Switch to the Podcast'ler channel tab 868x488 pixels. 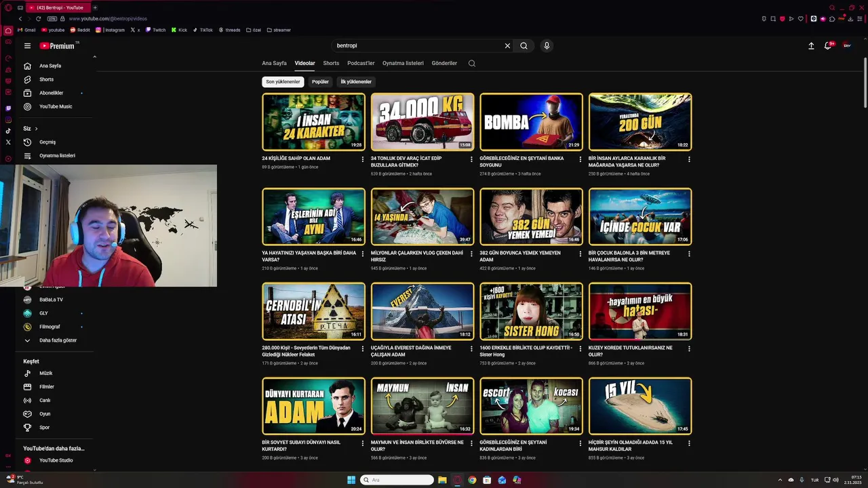point(361,63)
